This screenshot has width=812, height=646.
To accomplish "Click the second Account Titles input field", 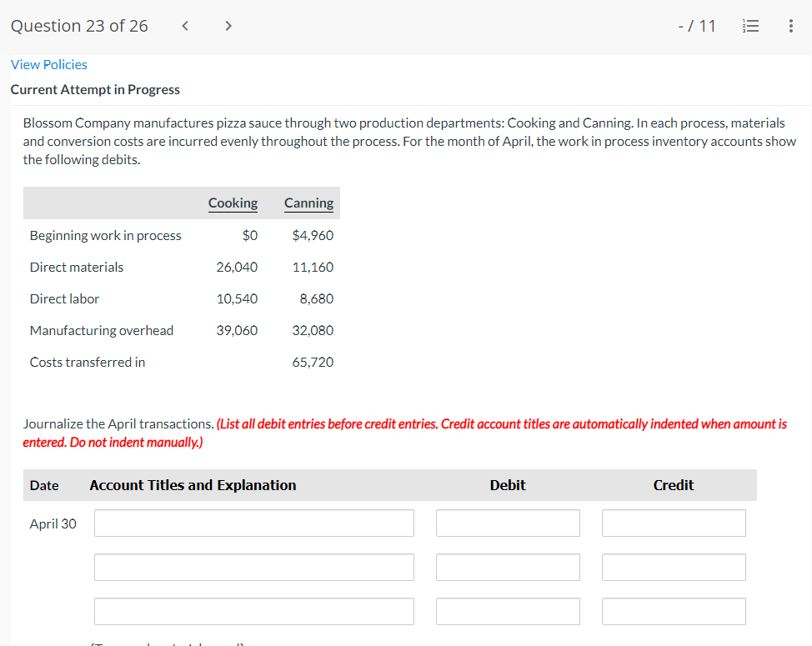I will point(253,567).
